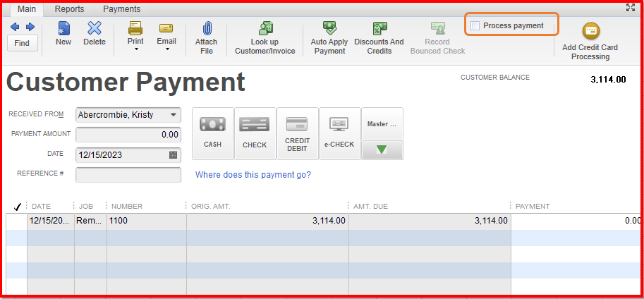Check the invoice 1100 row checkmark cell
Screen dimensions: 644x299
coord(16,221)
